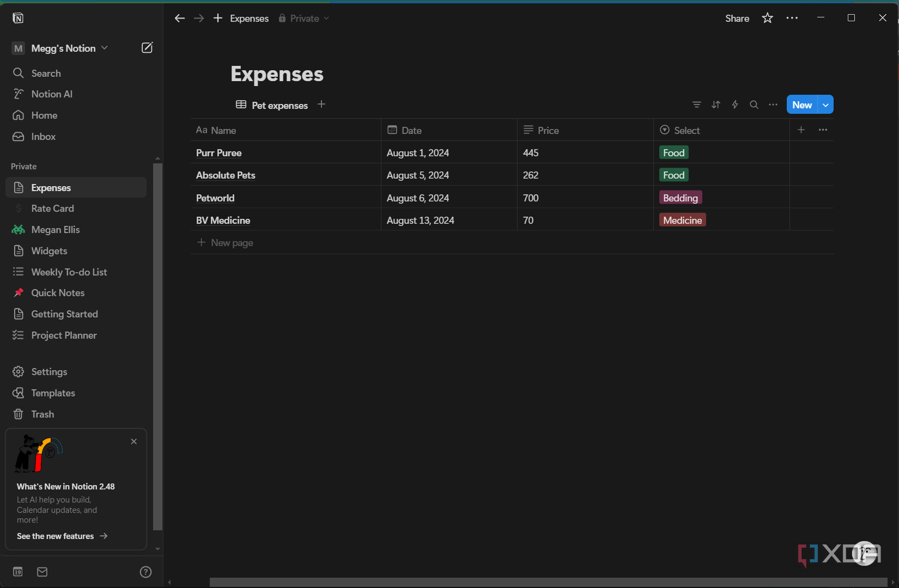Add a new database view with the plus icon
The width and height of the screenshot is (899, 588).
[x=321, y=105]
